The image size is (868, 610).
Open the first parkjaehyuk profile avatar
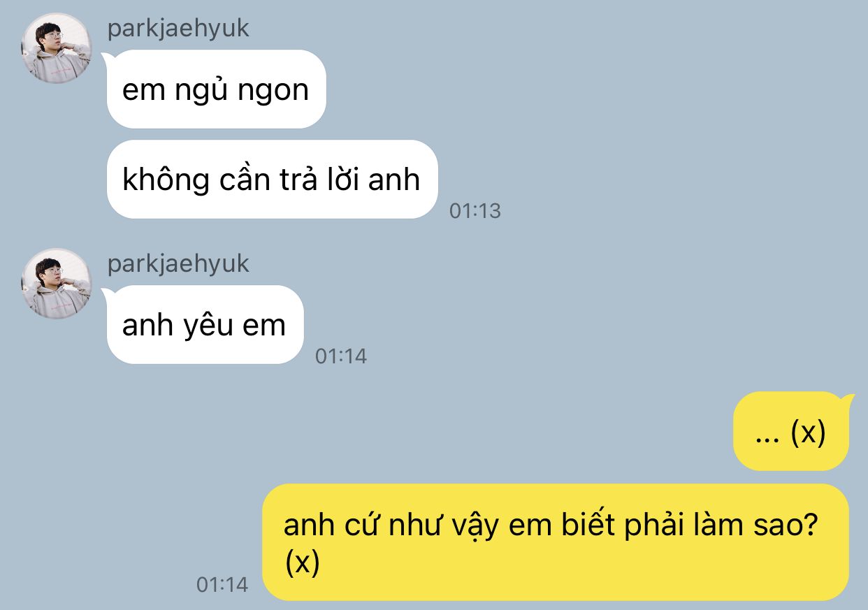point(57,48)
